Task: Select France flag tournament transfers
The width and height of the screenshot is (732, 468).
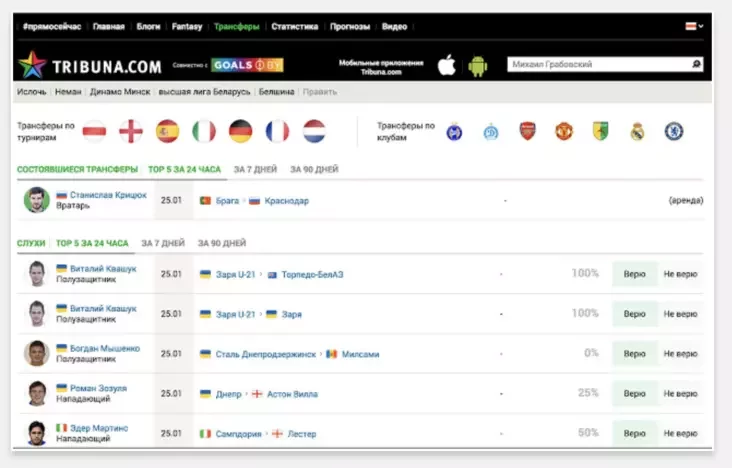Action: point(277,131)
